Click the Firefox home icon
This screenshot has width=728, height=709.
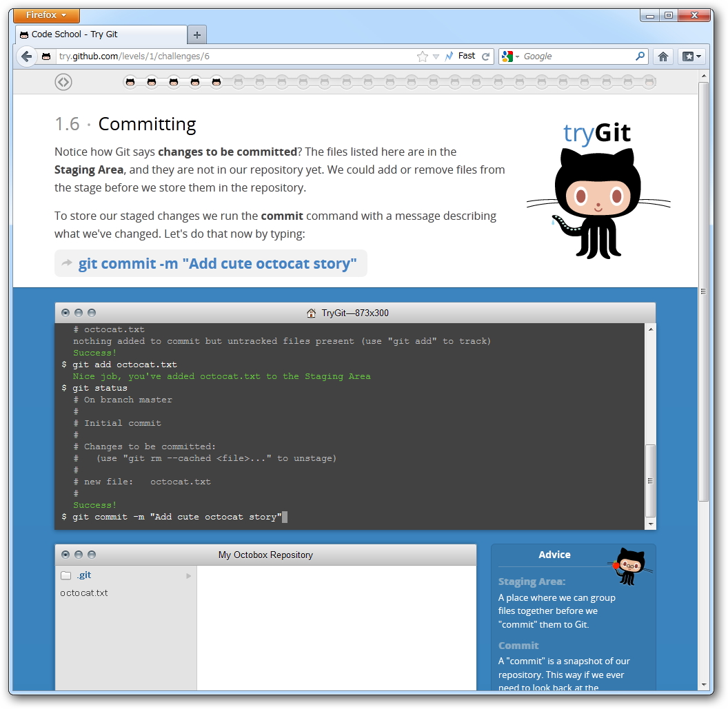point(663,56)
